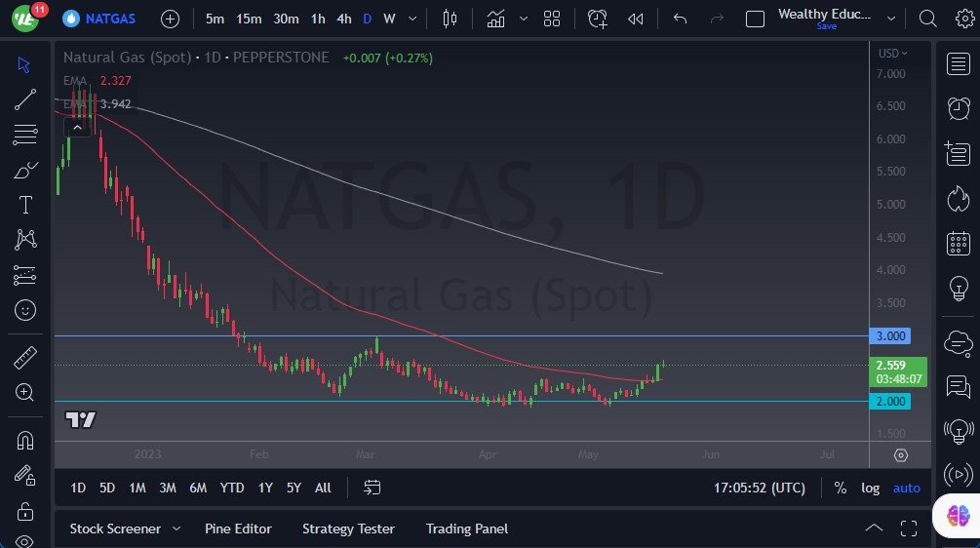Switch to the 5m timeframe

click(x=215, y=19)
